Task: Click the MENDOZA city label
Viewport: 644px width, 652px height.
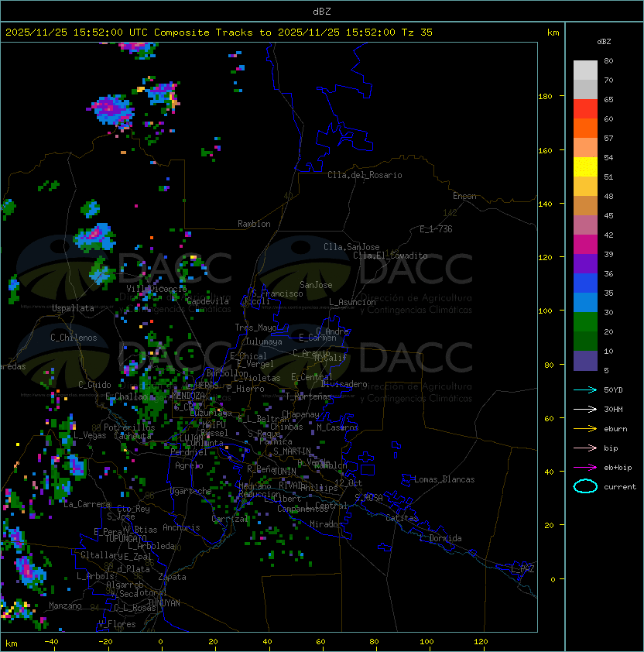Action: [x=188, y=396]
